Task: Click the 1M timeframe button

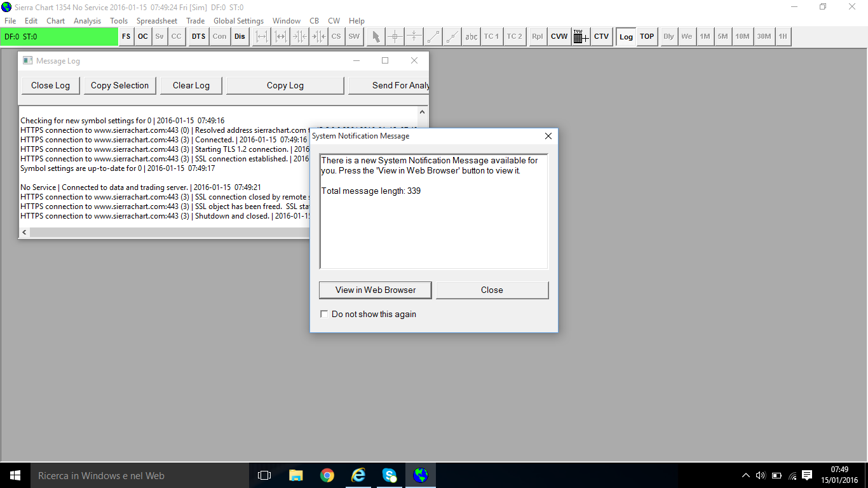Action: coord(705,36)
